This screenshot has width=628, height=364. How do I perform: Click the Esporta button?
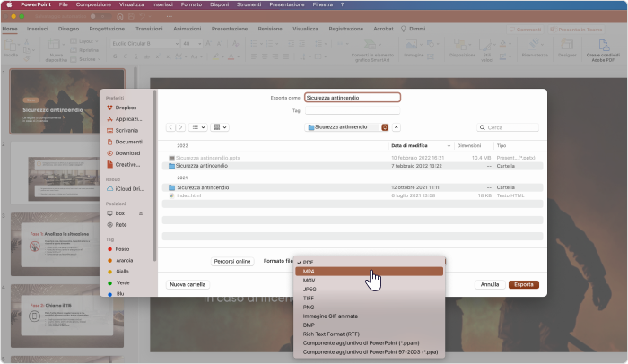[523, 284]
